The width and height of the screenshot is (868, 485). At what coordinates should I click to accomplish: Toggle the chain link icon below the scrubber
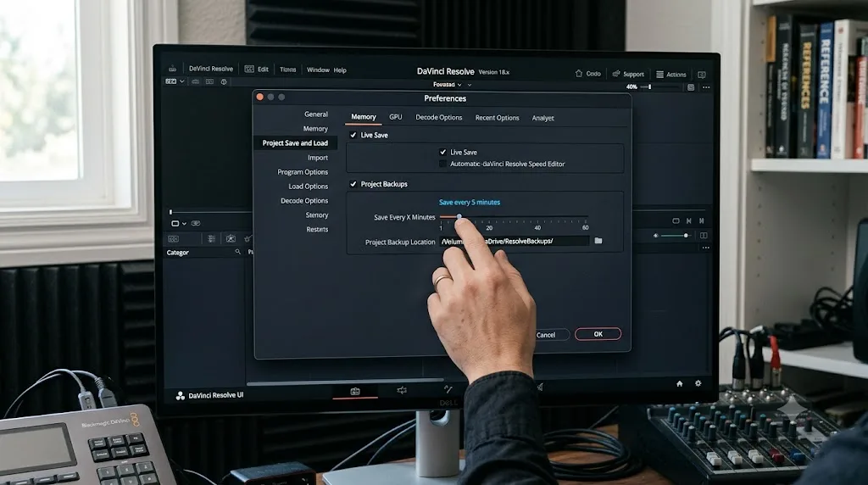[196, 223]
